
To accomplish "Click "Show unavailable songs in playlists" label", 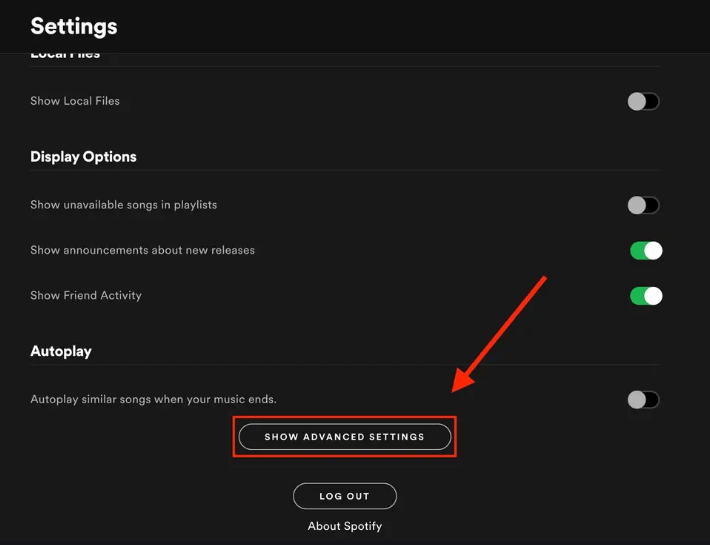I will [123, 205].
